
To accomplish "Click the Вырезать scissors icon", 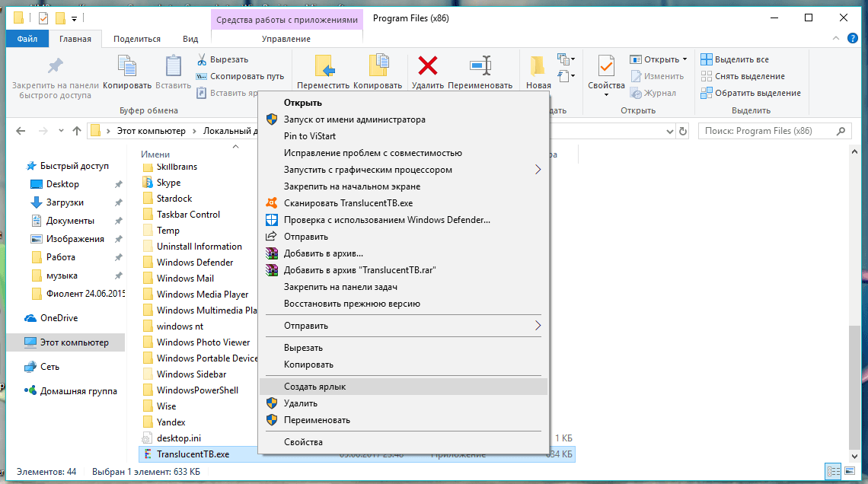I will (x=202, y=59).
